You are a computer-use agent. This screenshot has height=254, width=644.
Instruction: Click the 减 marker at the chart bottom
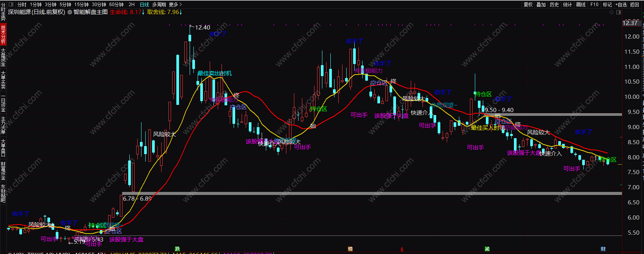[x=487, y=249]
